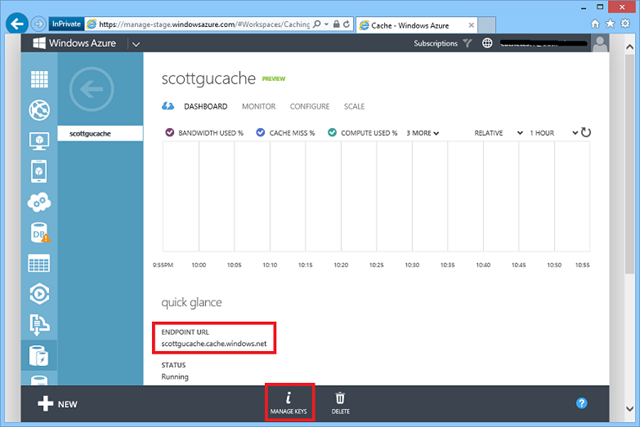The width and height of the screenshot is (640, 427).
Task: Expand the Windows Azure header chevron
Action: (136, 44)
